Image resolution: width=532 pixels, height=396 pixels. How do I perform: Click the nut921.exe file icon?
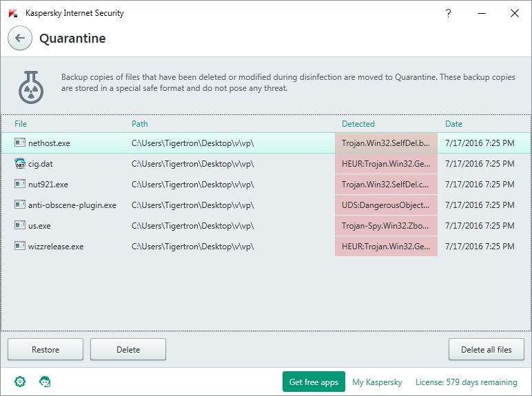click(x=20, y=184)
